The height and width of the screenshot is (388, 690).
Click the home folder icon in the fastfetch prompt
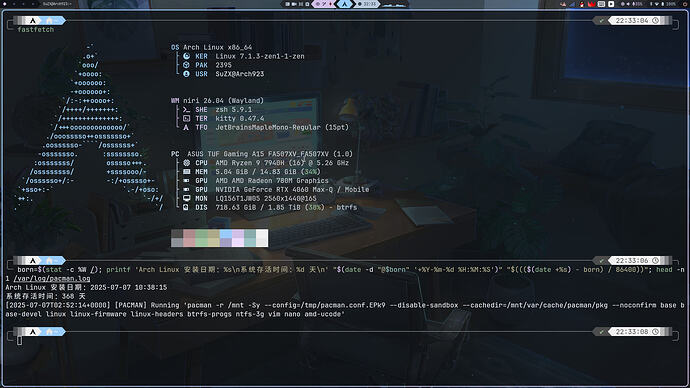[49, 21]
